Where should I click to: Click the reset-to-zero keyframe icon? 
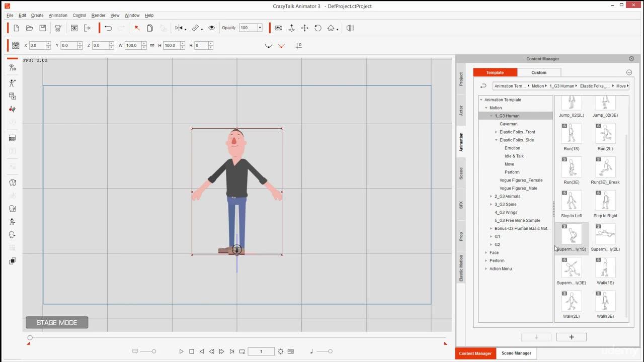click(x=299, y=46)
